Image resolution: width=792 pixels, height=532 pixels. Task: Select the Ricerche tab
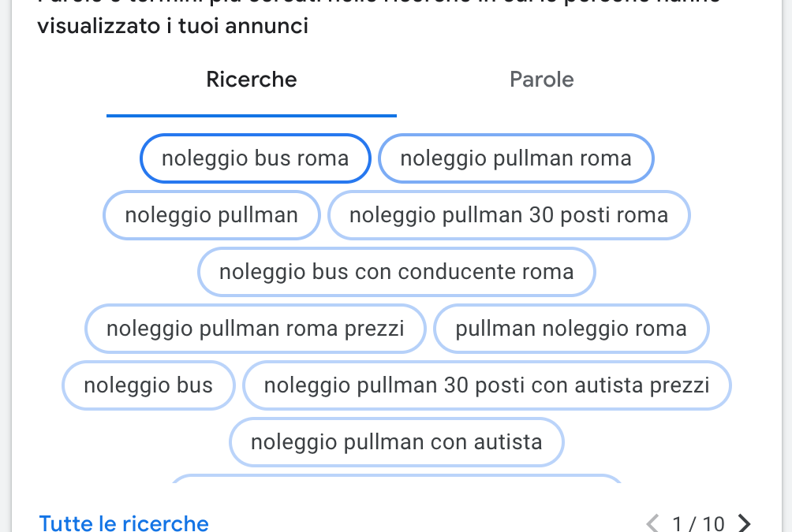click(252, 80)
